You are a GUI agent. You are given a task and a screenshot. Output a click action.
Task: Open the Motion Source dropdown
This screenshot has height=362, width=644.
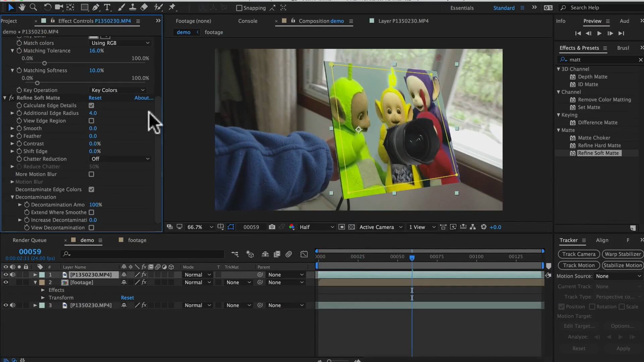pyautogui.click(x=618, y=276)
